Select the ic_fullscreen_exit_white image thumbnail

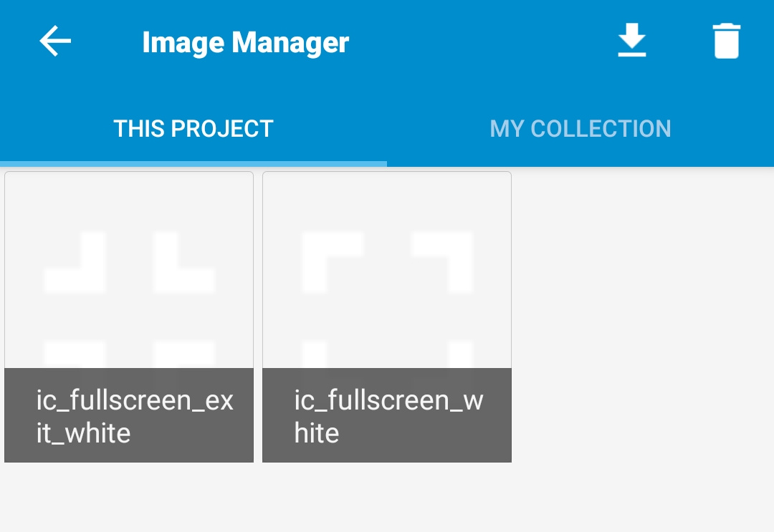(129, 315)
